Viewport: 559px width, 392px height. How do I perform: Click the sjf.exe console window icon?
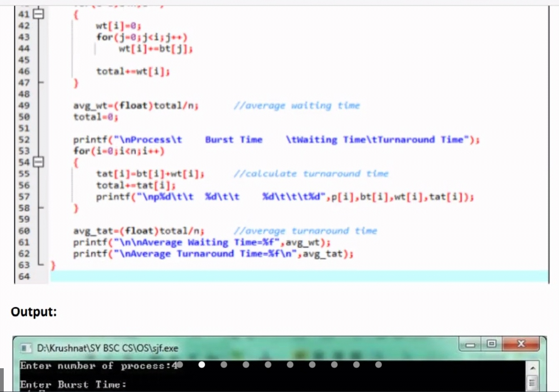click(x=26, y=348)
